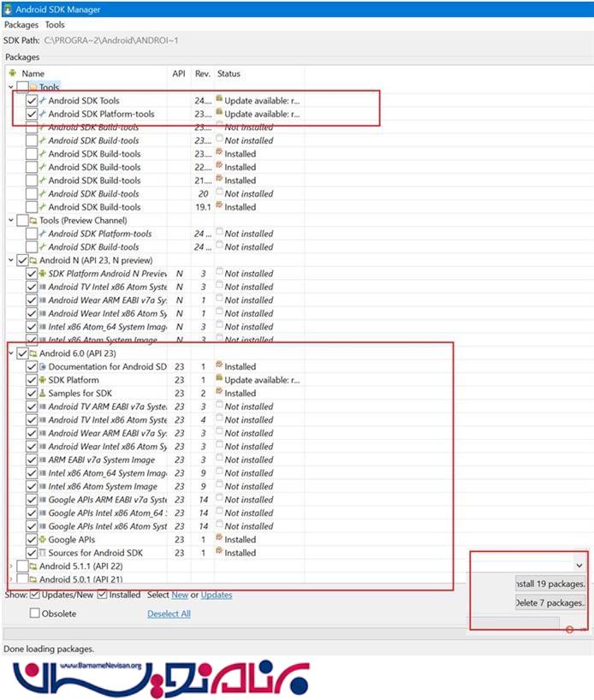This screenshot has width=594, height=700.
Task: Click the Android SDK Manager title bar icon
Action: [x=8, y=9]
